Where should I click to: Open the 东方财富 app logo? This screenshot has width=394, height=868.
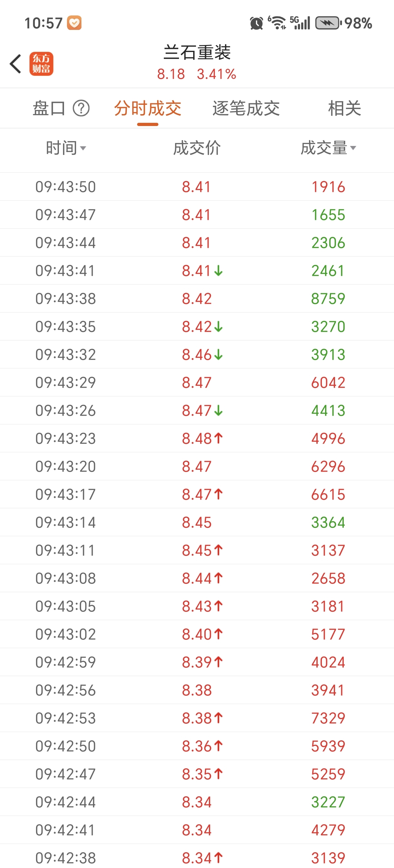click(x=41, y=64)
